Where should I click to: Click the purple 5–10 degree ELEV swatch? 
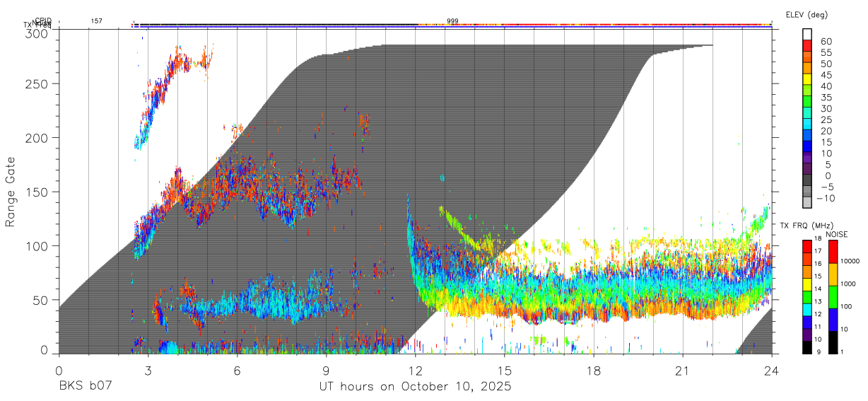[807, 158]
